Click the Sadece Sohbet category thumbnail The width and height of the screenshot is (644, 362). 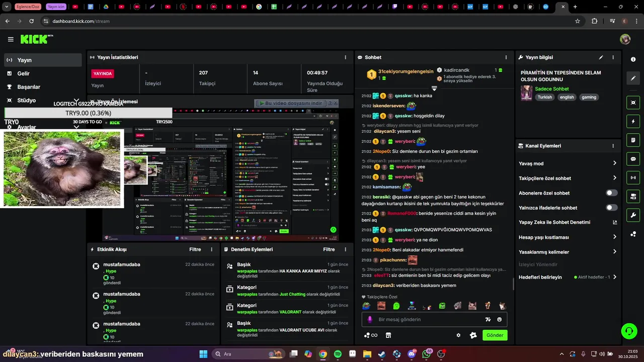click(x=526, y=93)
